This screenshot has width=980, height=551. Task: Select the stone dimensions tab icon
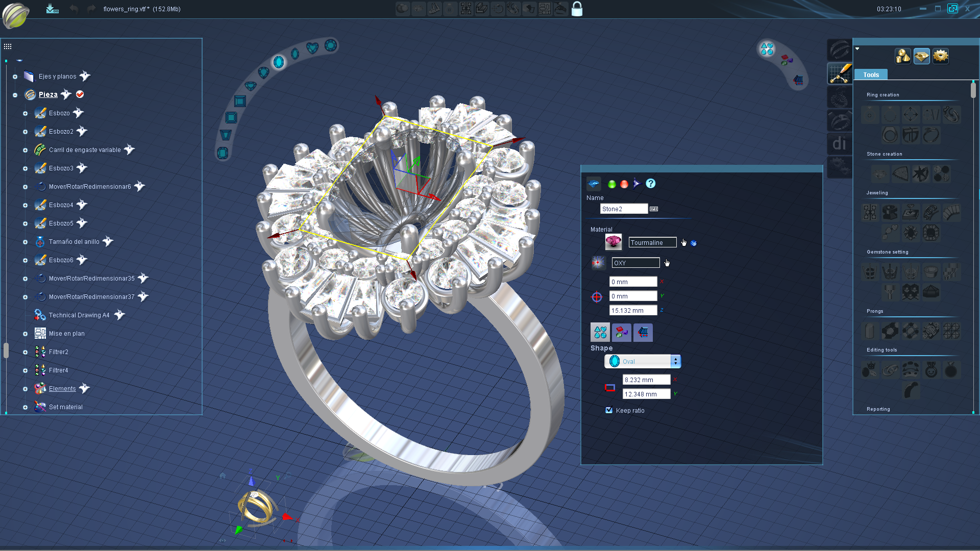click(643, 333)
